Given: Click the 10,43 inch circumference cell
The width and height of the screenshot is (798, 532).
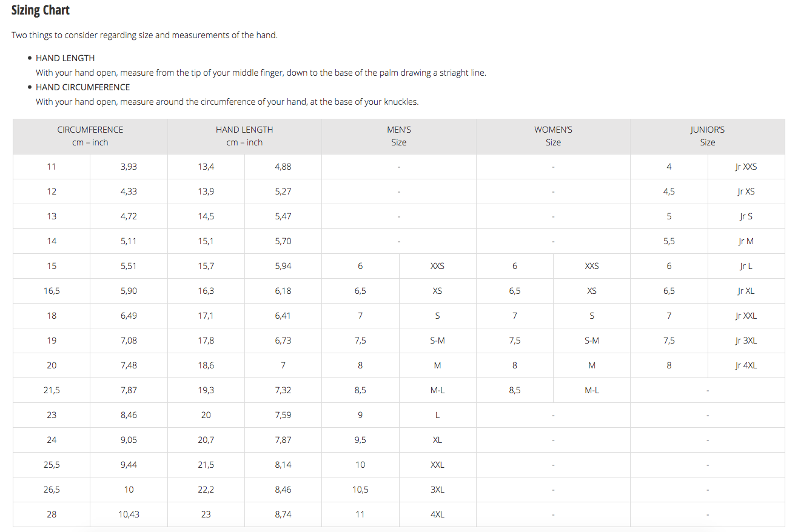Looking at the screenshot, I should tap(129, 514).
